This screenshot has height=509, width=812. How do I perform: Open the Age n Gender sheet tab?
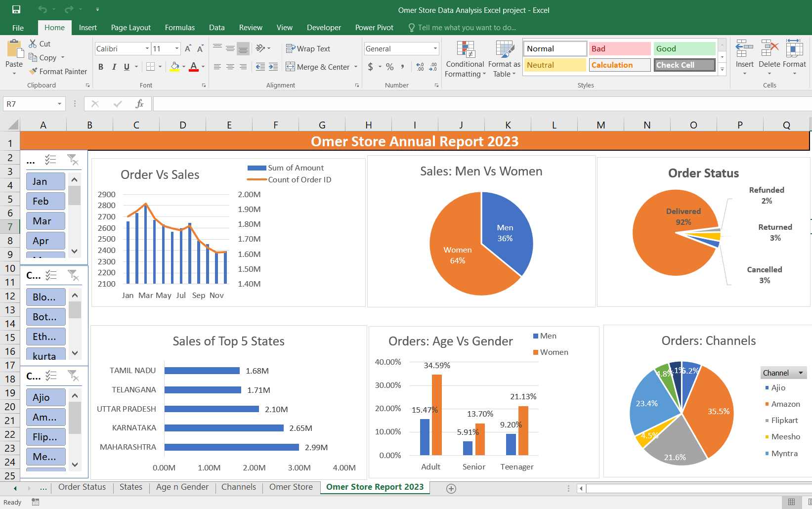[182, 487]
